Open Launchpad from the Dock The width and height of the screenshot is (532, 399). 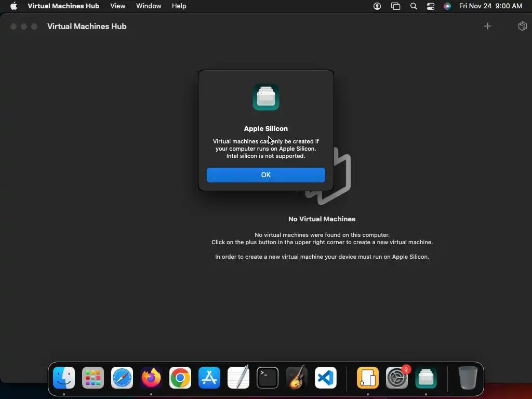pyautogui.click(x=93, y=378)
